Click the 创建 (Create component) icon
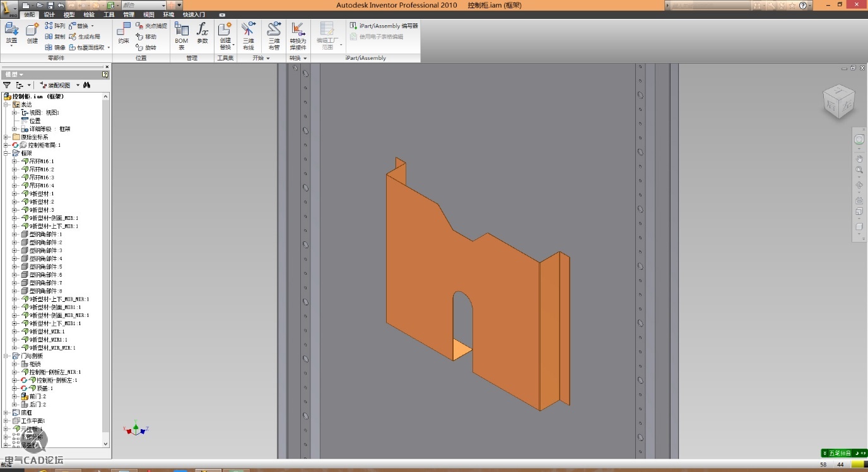The height and width of the screenshot is (472, 868). (32, 29)
